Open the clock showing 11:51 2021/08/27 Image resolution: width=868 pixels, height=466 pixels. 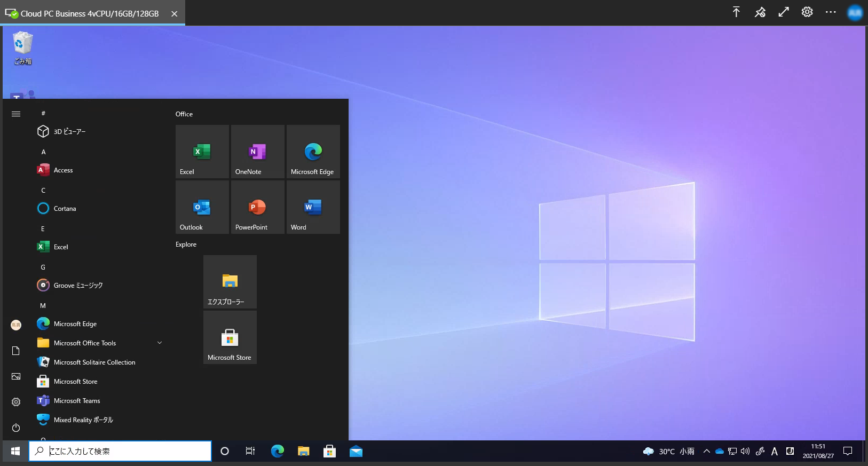(x=818, y=451)
